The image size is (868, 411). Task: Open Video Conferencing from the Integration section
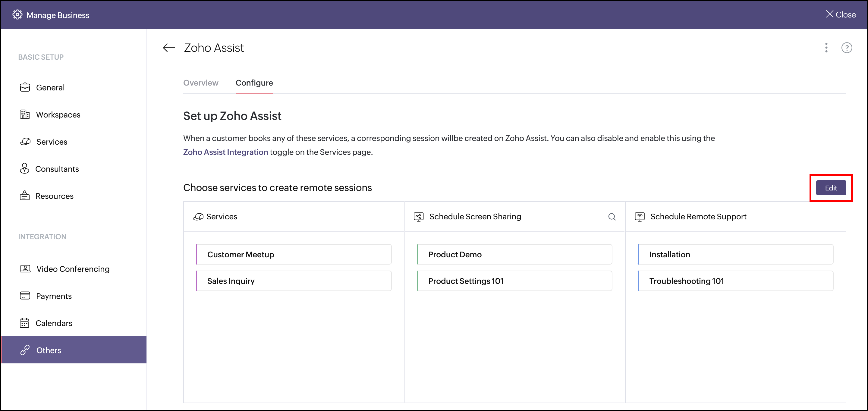(25, 268)
